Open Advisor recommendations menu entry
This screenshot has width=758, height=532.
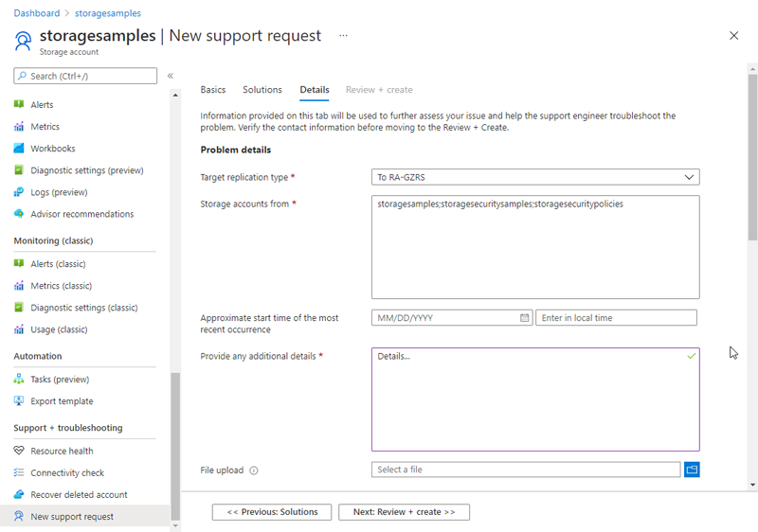84,214
